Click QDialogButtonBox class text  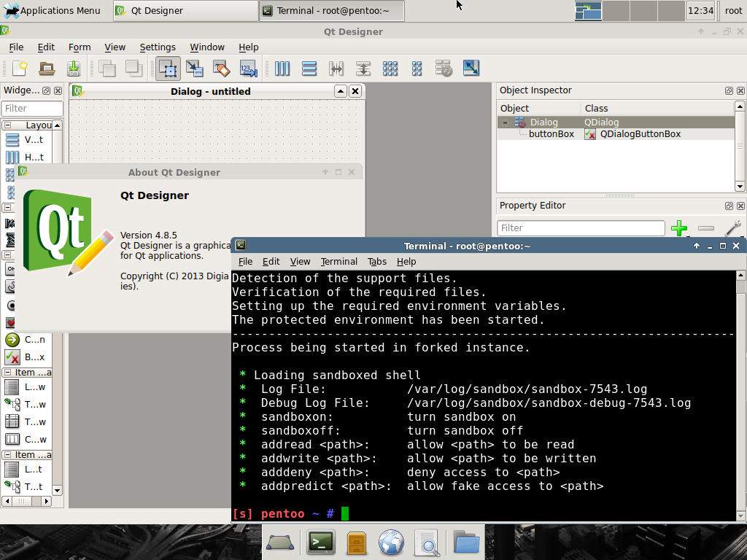point(640,134)
